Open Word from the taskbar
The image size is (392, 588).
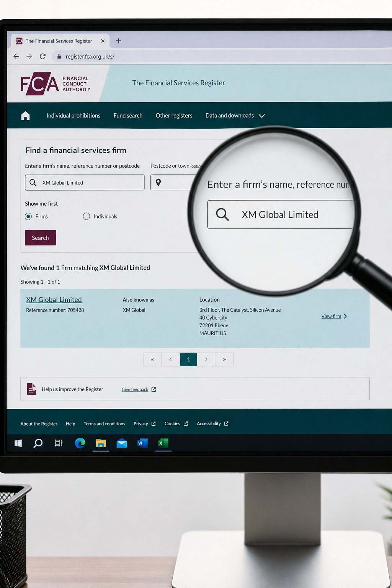(x=142, y=443)
